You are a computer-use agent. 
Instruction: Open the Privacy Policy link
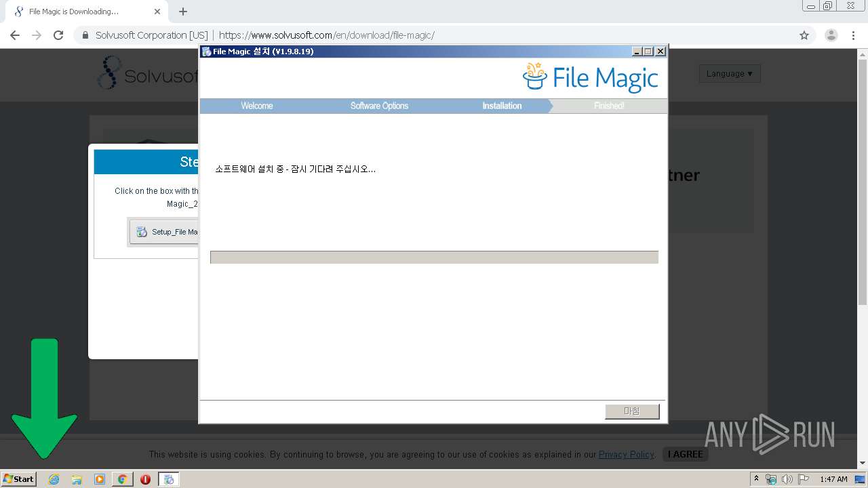[626, 454]
